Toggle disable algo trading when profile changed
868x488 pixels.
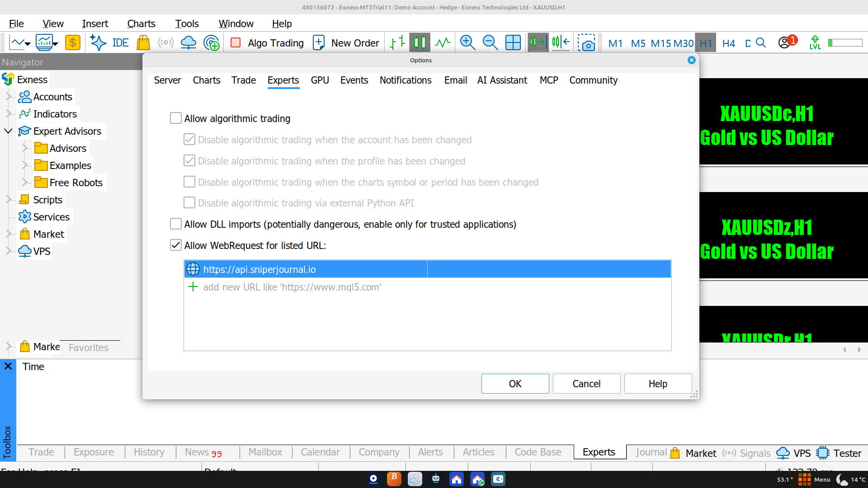point(189,161)
